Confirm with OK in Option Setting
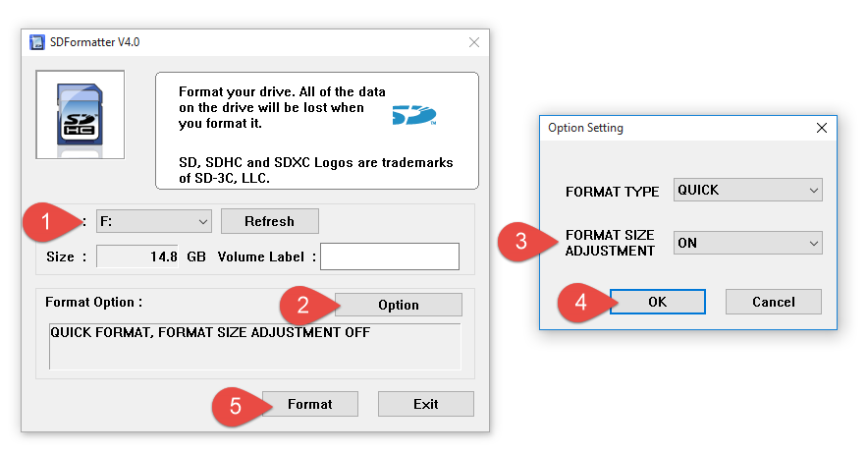The height and width of the screenshot is (455, 868). click(658, 302)
